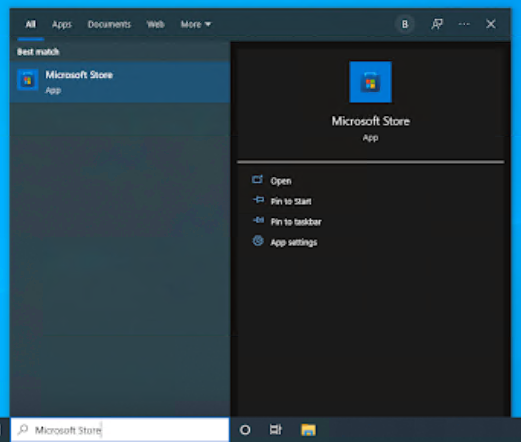Viewport: 521px width, 442px height.
Task: Expand the More filter dropdown
Action: (x=196, y=24)
